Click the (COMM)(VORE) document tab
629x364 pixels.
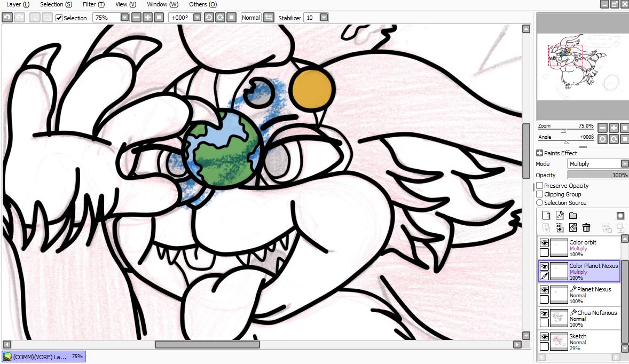(44, 357)
